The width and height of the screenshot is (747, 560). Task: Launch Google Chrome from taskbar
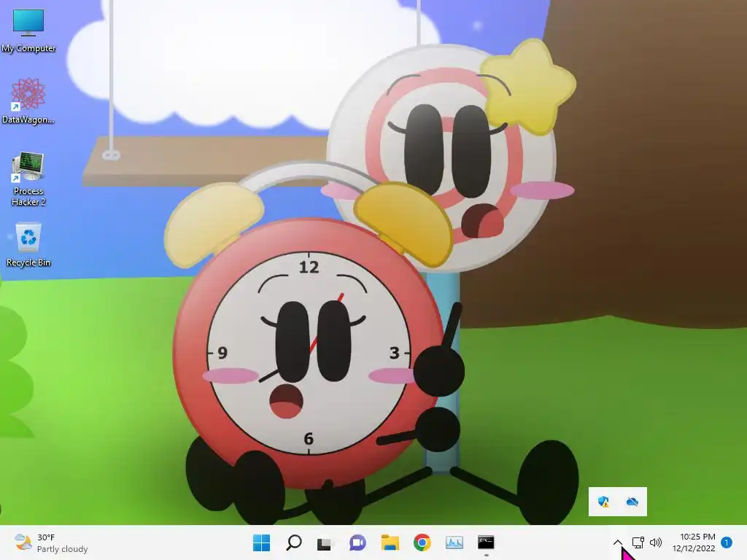pos(422,542)
